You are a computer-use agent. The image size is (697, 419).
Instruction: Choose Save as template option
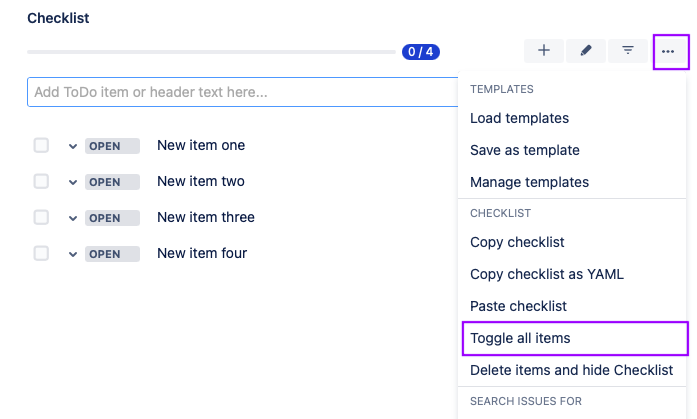point(524,150)
